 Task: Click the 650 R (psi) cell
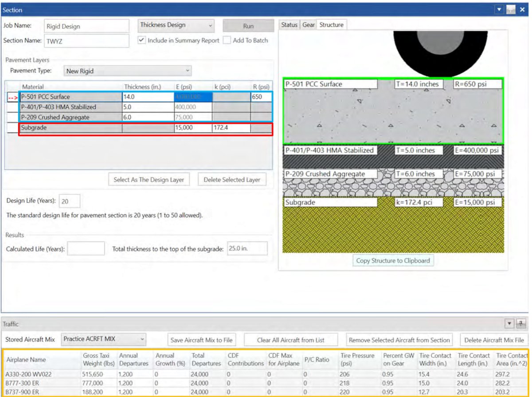[261, 97]
